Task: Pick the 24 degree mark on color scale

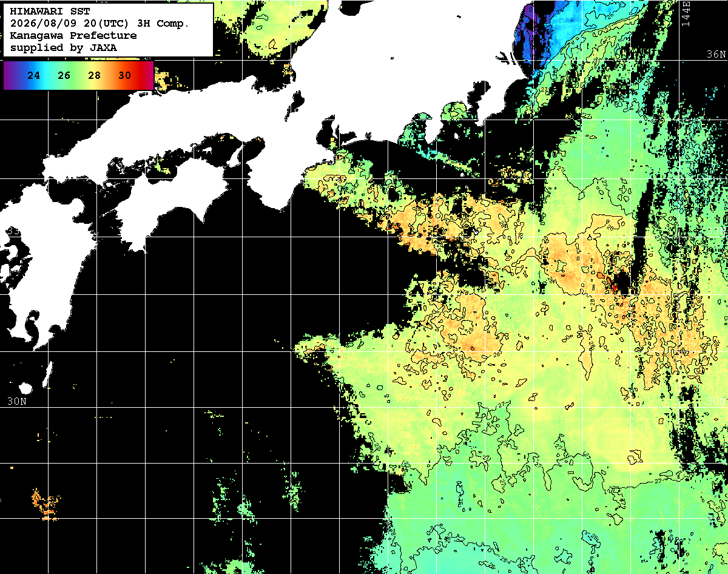Action: coord(34,76)
